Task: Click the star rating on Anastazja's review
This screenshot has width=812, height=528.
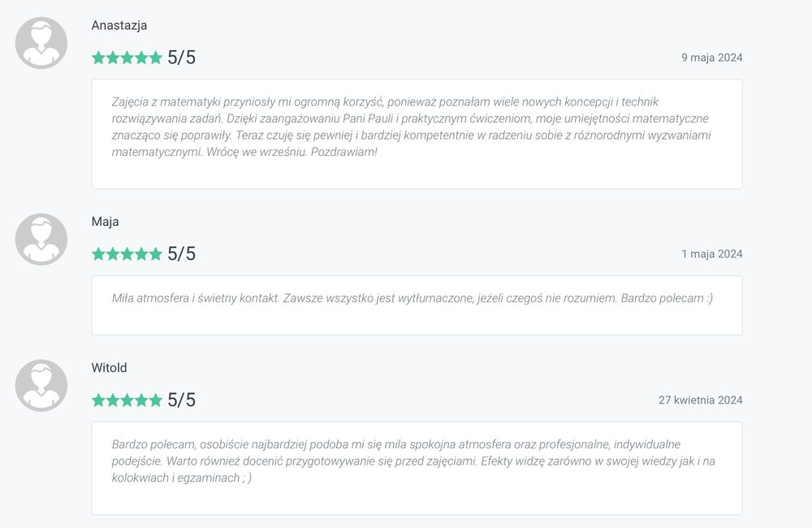Action: point(127,58)
